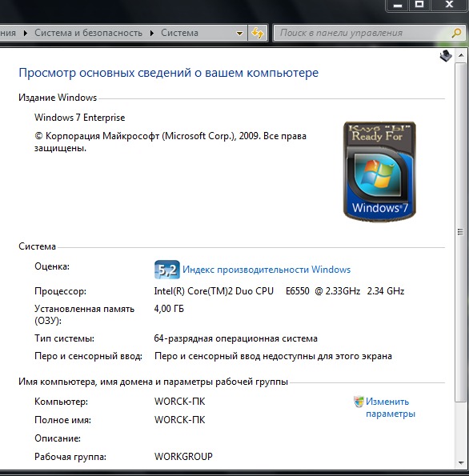The image size is (469, 476).
Task: Click the Установленная память (ОЗУ): label
Action: pyautogui.click(x=84, y=314)
